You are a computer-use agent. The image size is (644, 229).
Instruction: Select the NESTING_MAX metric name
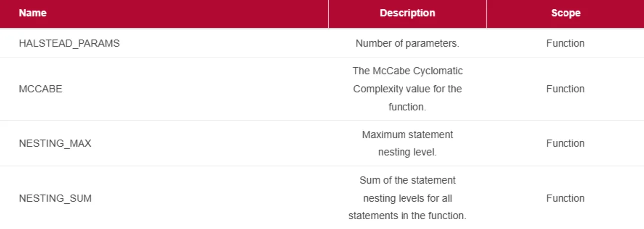(55, 143)
